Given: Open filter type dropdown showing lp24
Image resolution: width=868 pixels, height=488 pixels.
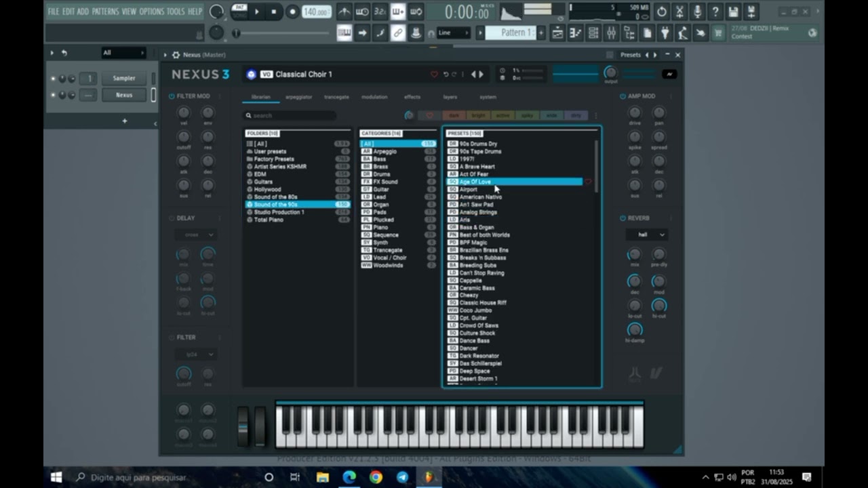Looking at the screenshot, I should click(x=196, y=354).
